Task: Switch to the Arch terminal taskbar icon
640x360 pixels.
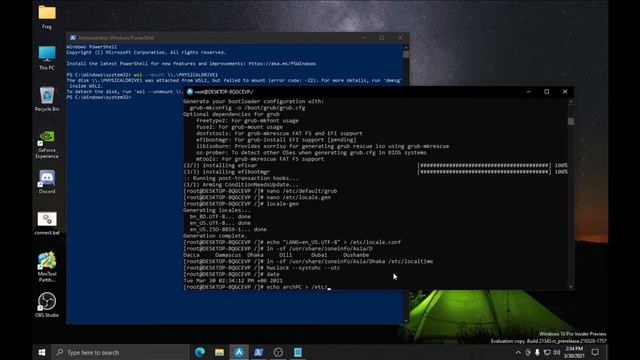Action: coord(239,352)
